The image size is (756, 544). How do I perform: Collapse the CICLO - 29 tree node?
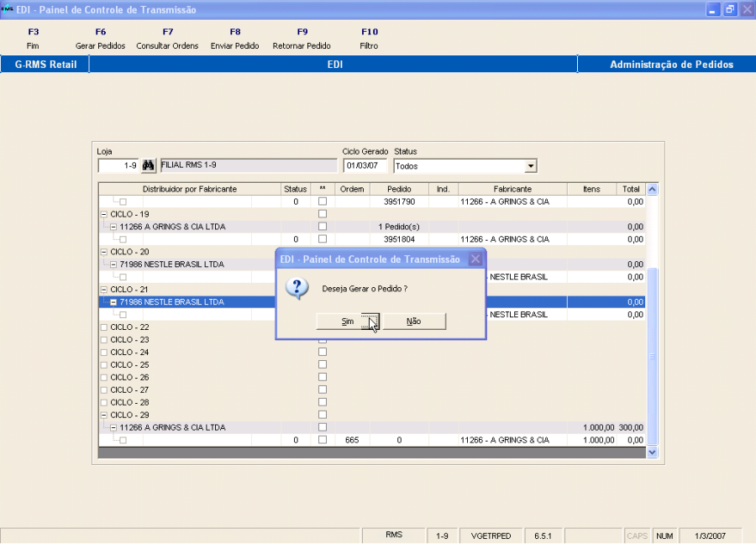[103, 415]
